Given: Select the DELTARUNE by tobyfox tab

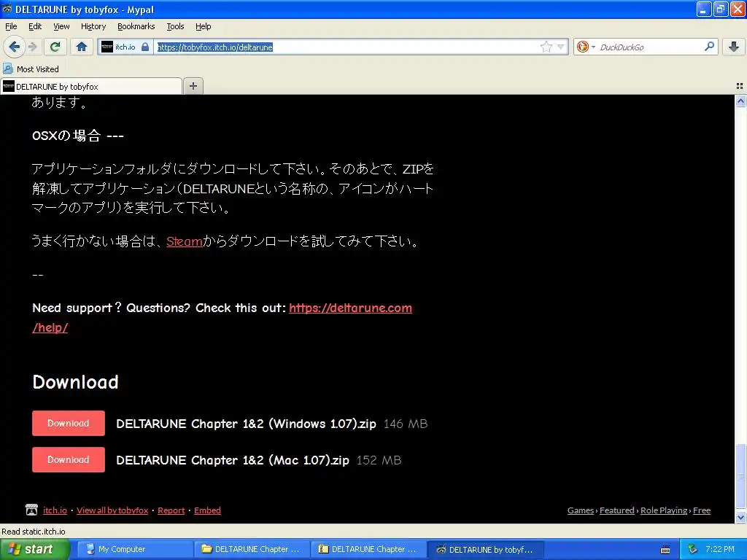Looking at the screenshot, I should click(x=91, y=86).
